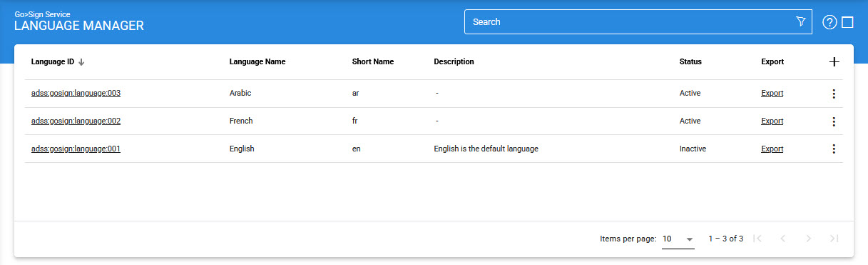Go to the next page arrow
This screenshot has height=265, width=868.
(x=808, y=239)
